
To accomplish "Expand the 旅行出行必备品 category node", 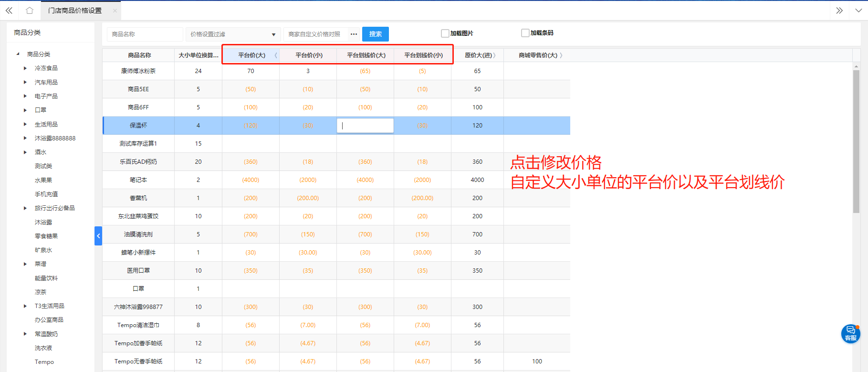I will tap(25, 208).
